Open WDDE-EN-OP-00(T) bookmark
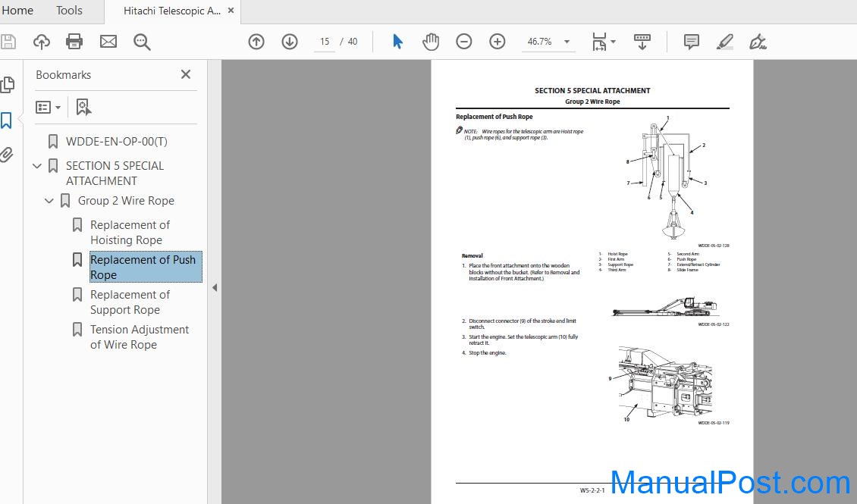Screen dimensions: 857x504 click(117, 142)
